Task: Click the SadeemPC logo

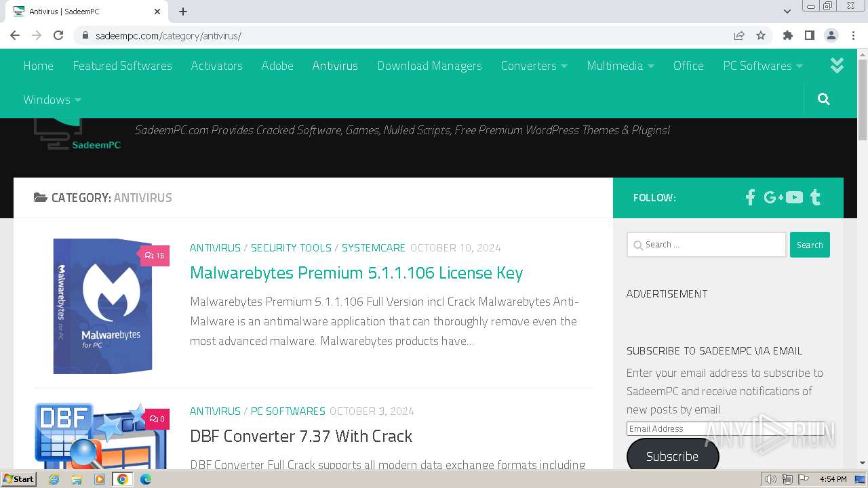Action: [x=77, y=134]
